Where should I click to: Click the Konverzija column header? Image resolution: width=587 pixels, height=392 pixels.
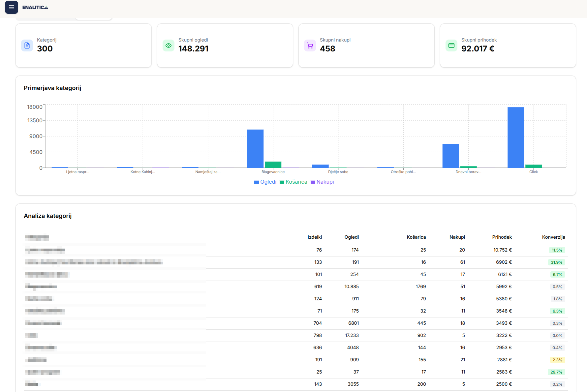[553, 237]
